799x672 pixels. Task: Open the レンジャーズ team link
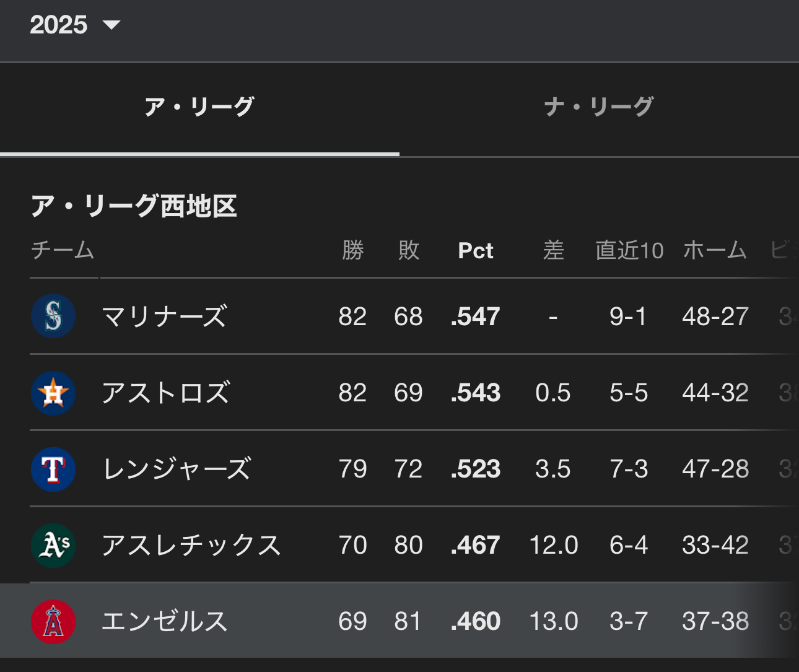pos(177,469)
